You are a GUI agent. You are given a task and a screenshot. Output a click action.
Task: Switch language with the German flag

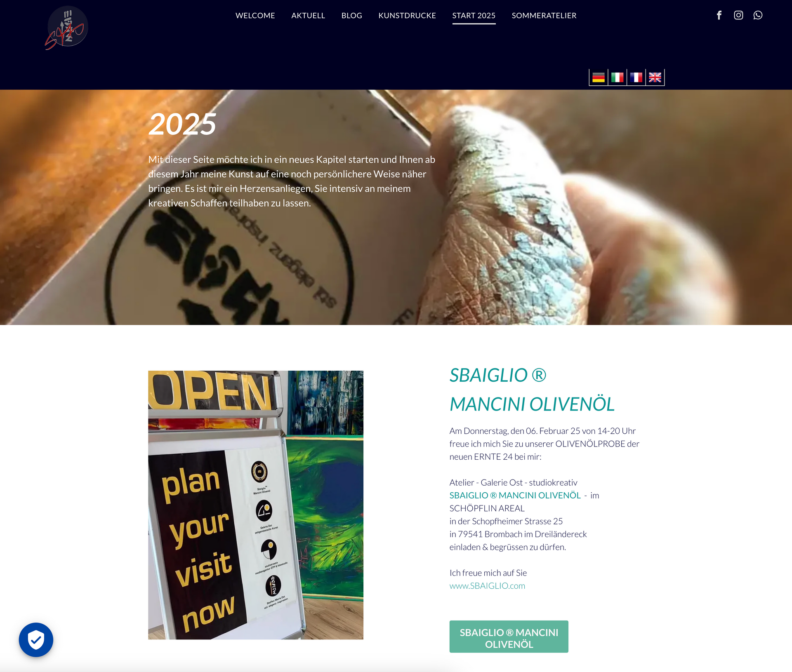(599, 78)
